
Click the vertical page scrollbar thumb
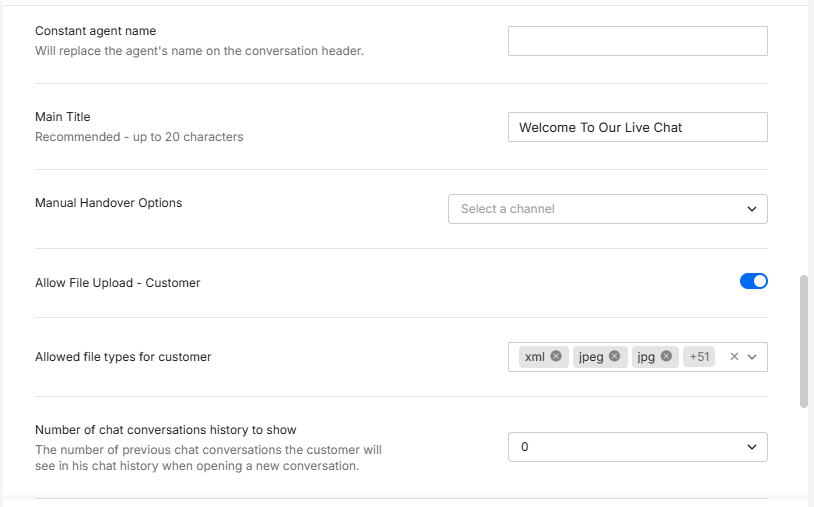[x=804, y=341]
